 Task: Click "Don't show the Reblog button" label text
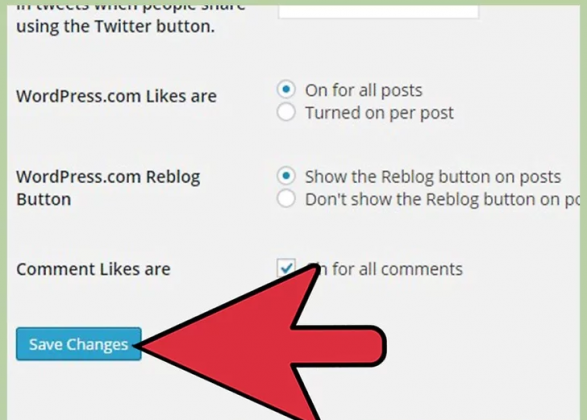[x=442, y=200]
